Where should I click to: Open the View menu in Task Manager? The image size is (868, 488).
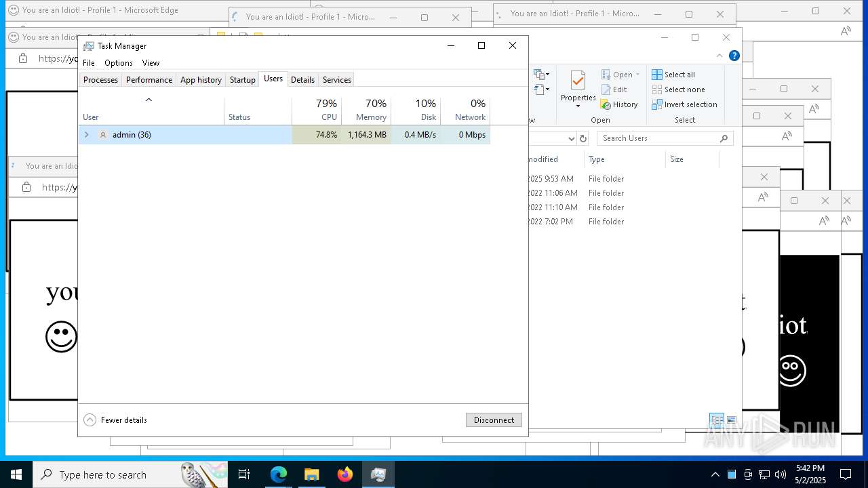(x=151, y=63)
